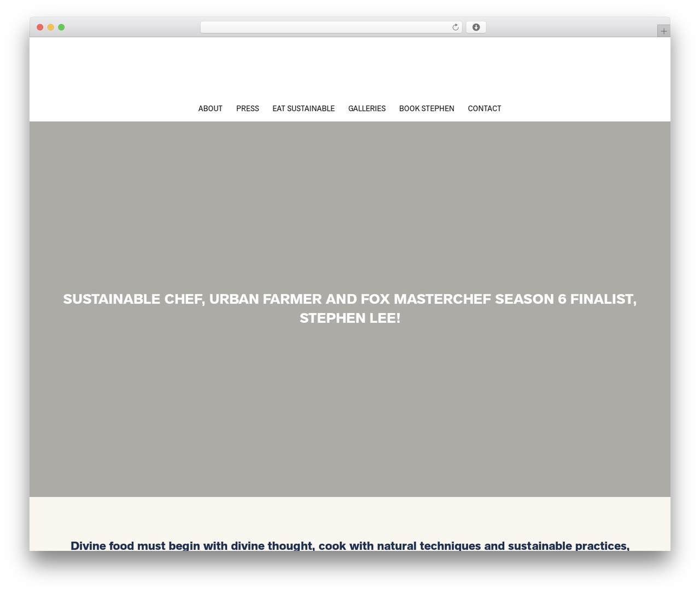This screenshot has width=700, height=593.
Task: Close the browser window with the red button
Action: 40,27
